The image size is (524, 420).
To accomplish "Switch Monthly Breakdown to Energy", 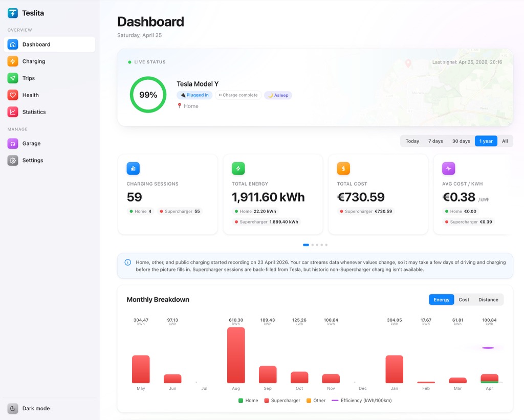I will 442,300.
